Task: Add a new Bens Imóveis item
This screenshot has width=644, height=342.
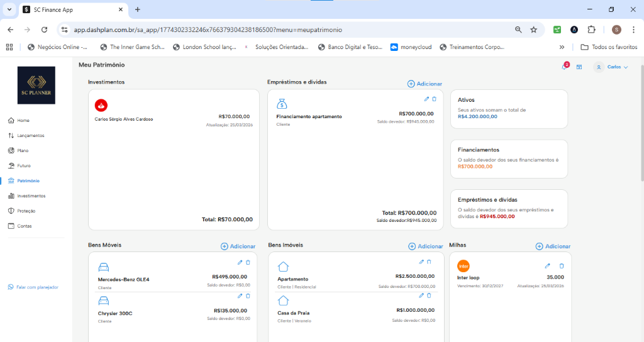Action: pos(426,246)
